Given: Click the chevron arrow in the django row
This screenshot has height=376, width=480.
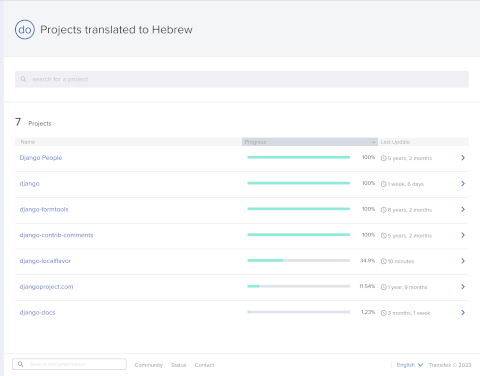Looking at the screenshot, I should [463, 184].
